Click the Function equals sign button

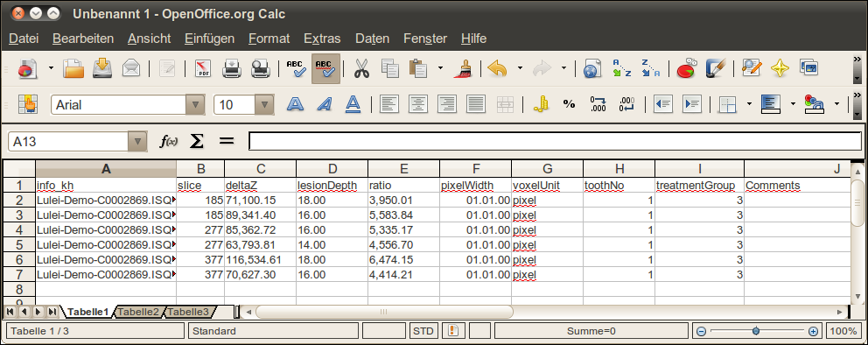[227, 141]
